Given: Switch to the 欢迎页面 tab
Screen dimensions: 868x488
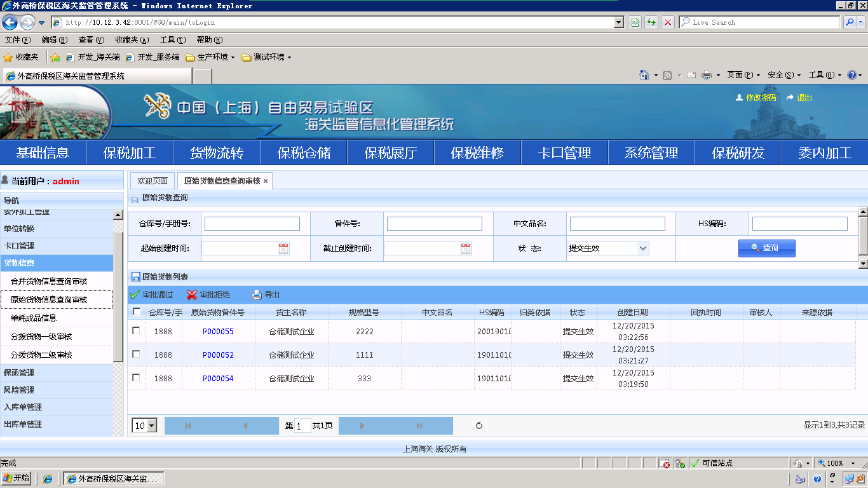Looking at the screenshot, I should (153, 181).
